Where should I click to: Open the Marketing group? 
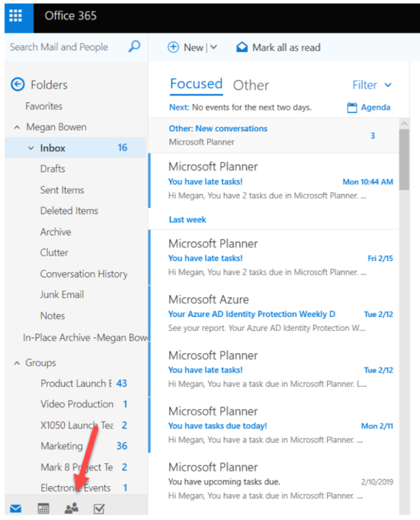62,446
